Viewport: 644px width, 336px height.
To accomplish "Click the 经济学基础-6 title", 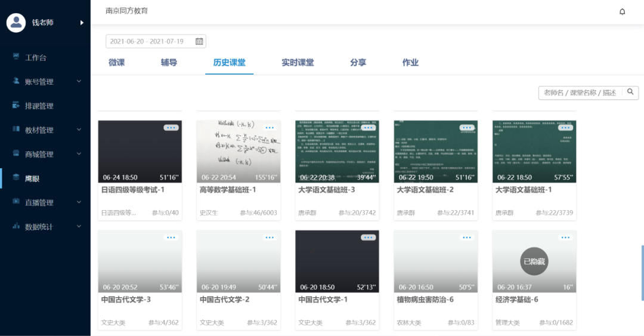I will click(516, 300).
